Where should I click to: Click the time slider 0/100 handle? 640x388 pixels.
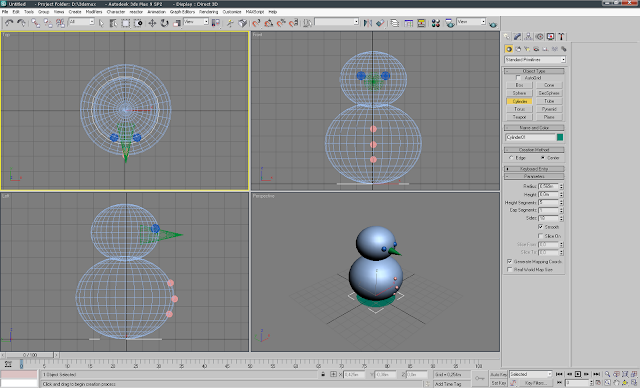click(30, 355)
